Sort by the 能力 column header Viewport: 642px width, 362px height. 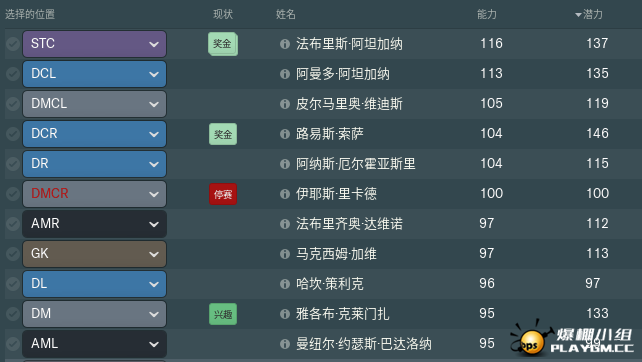(487, 15)
